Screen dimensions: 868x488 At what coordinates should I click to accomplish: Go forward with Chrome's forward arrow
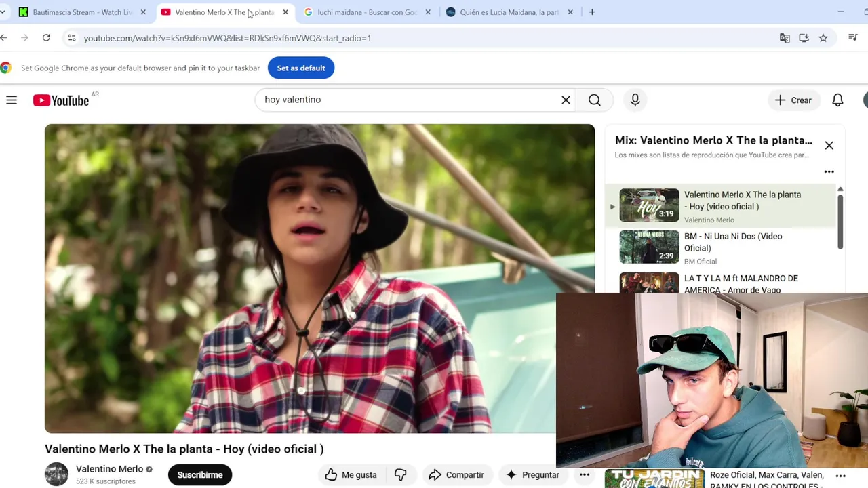click(25, 38)
